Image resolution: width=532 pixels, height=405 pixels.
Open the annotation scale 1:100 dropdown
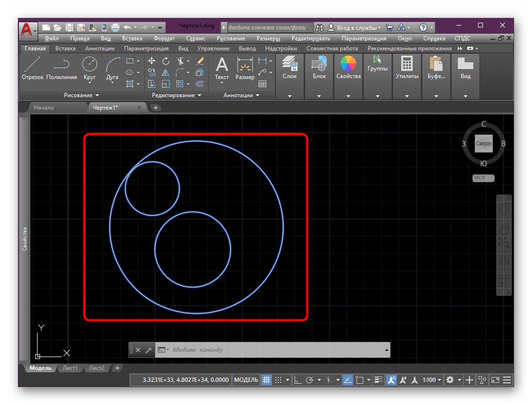click(x=432, y=380)
